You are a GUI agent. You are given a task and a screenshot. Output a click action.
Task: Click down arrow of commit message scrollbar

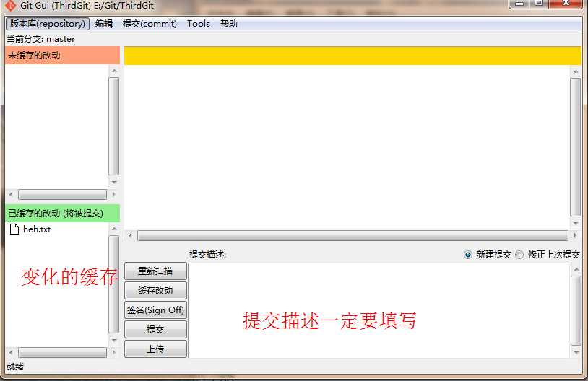(576, 352)
